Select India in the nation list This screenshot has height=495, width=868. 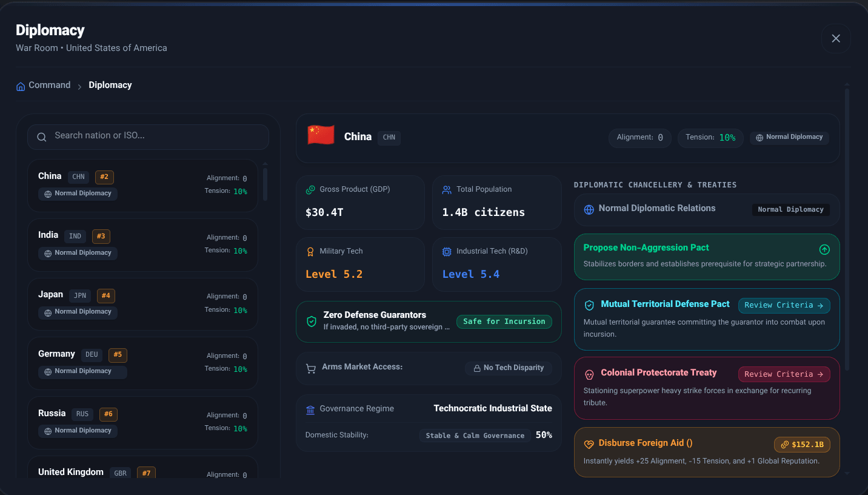point(142,245)
